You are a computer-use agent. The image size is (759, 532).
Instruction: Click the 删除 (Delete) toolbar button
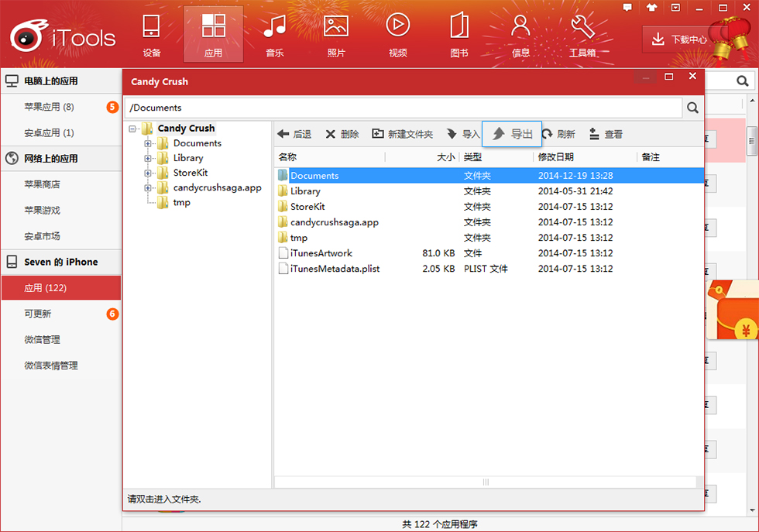[x=342, y=134]
